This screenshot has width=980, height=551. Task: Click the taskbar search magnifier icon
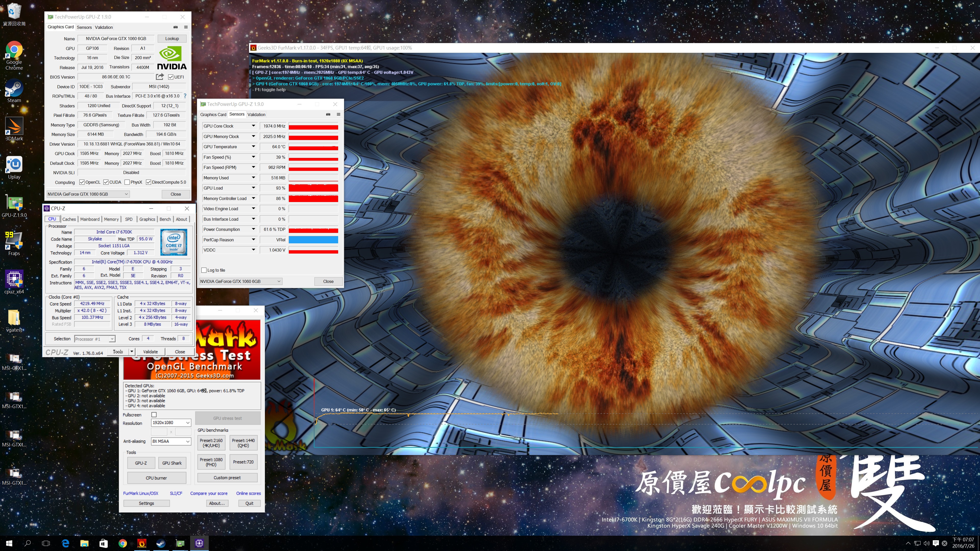tap(27, 543)
